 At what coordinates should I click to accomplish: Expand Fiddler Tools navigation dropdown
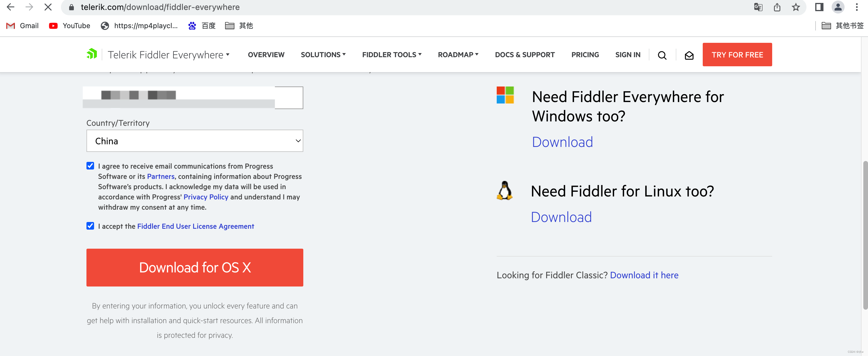point(392,55)
